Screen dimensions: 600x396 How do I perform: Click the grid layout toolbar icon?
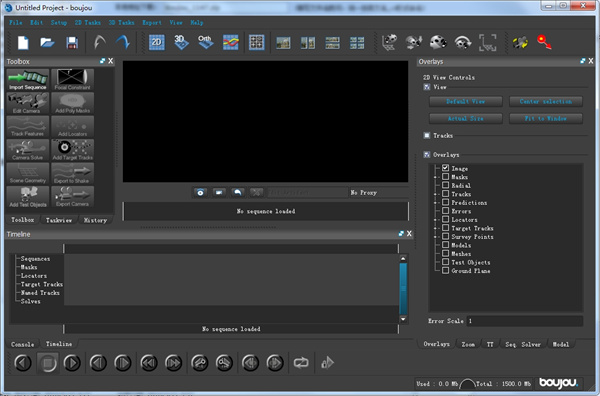coord(256,42)
